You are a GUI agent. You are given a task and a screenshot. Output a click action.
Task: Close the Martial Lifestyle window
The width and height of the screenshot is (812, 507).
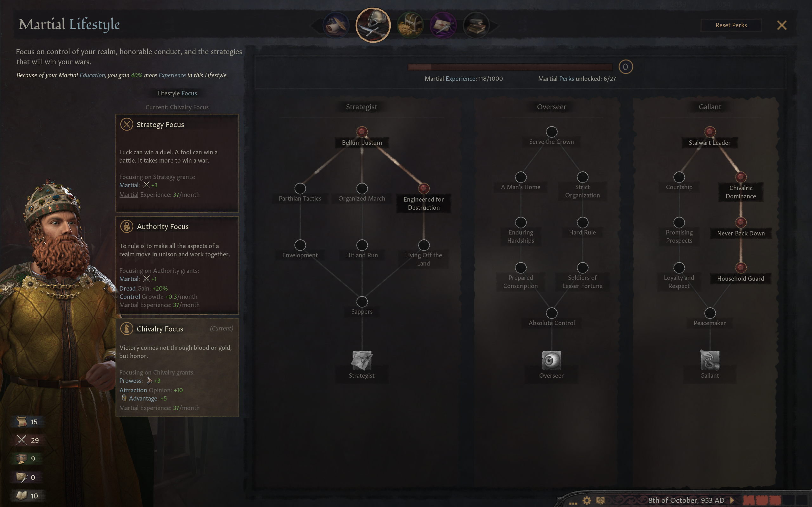pos(782,25)
